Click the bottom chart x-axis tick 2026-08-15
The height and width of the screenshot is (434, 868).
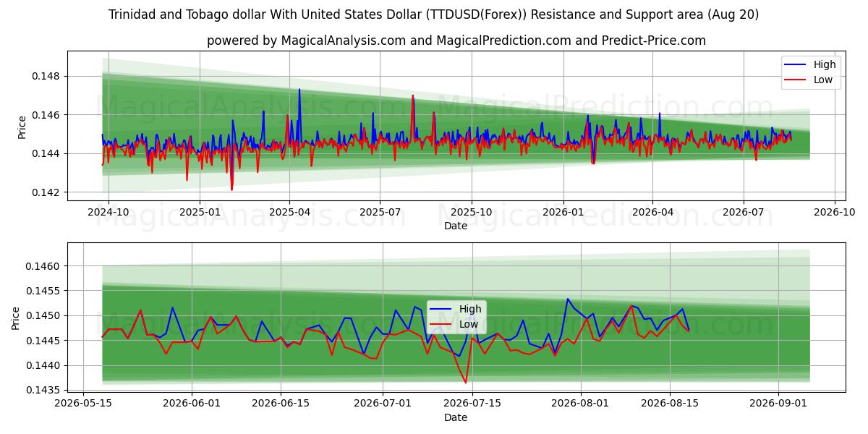[671, 404]
